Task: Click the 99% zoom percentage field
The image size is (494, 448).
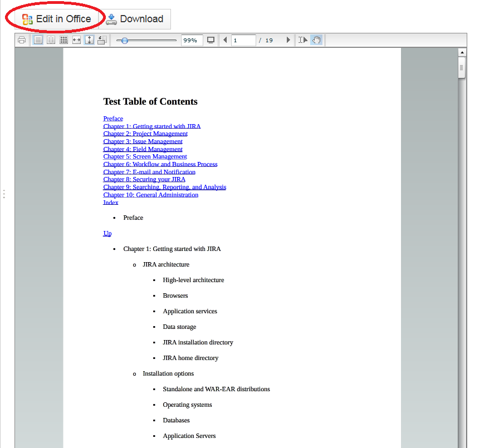Action: pyautogui.click(x=192, y=40)
